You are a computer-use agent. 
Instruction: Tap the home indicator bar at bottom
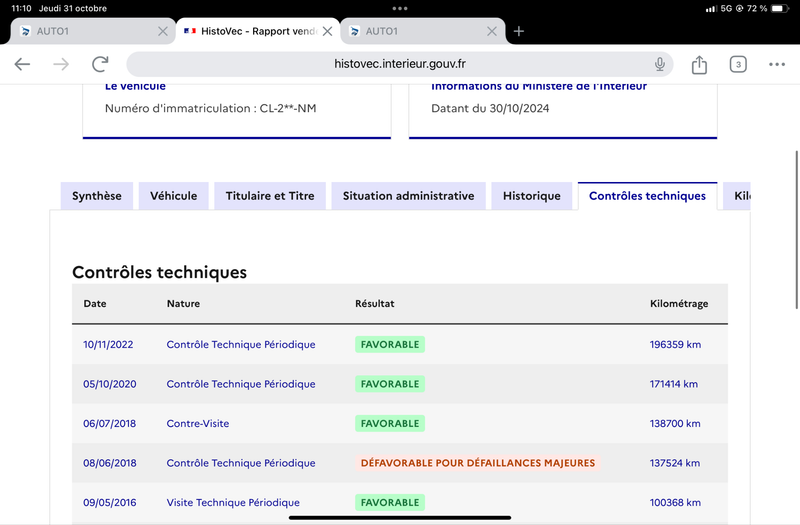399,517
